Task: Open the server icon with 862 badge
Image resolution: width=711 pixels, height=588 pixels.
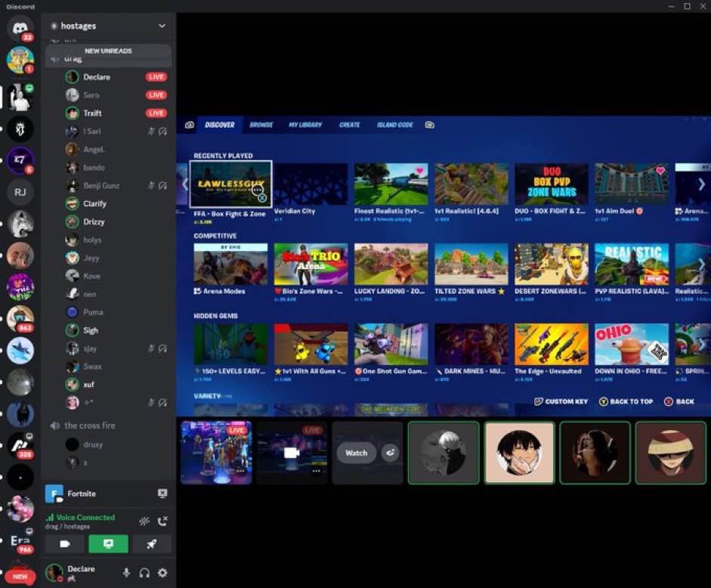Action: pos(20,318)
